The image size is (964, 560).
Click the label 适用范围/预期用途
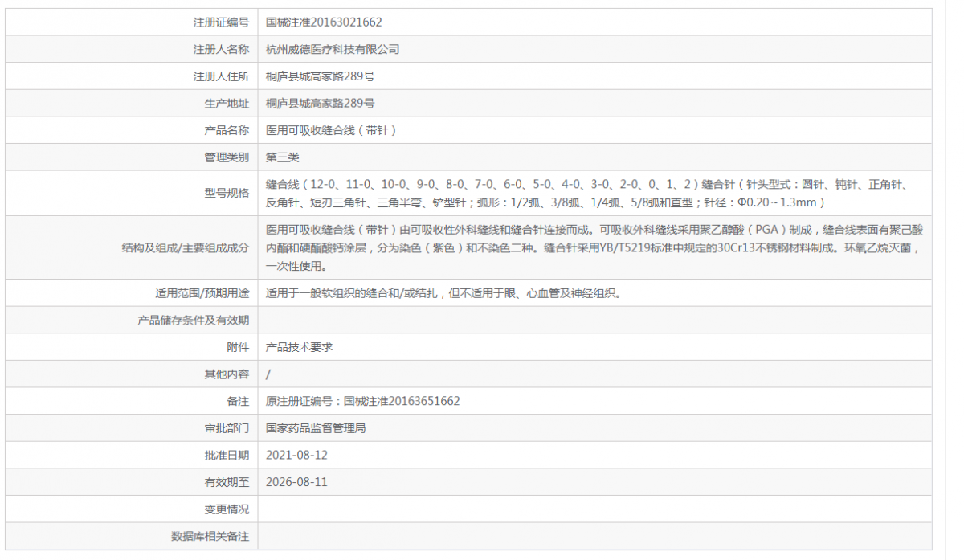pos(202,293)
